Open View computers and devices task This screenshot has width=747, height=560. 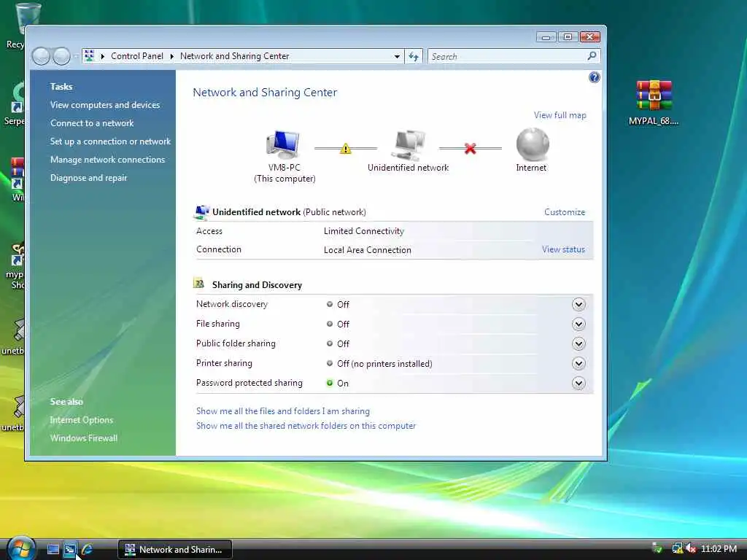105,105
